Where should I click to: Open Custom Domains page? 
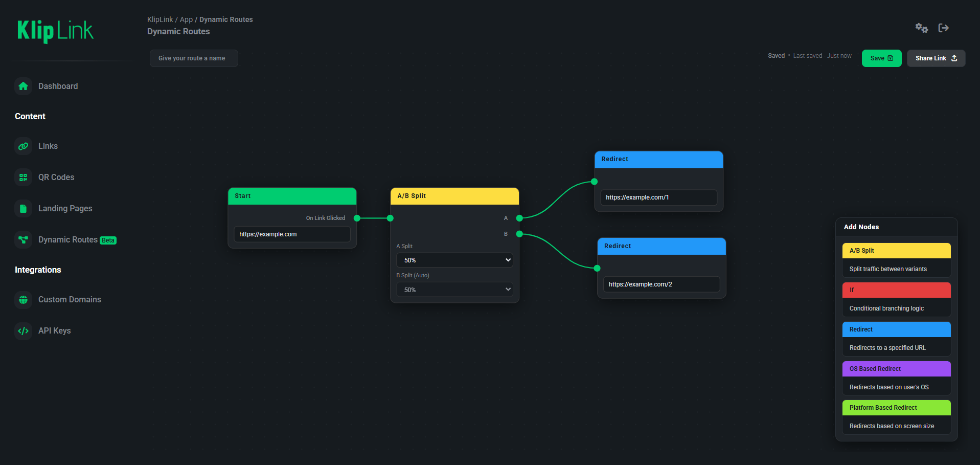tap(70, 300)
